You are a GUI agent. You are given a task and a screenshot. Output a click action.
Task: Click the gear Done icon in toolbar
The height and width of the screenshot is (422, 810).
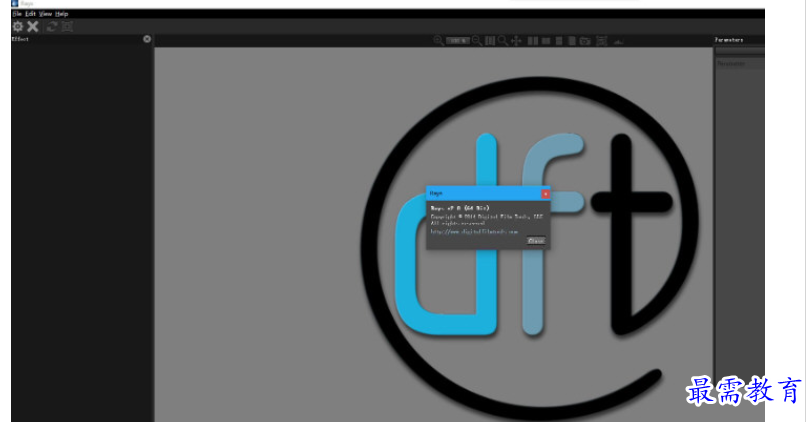coord(18,26)
